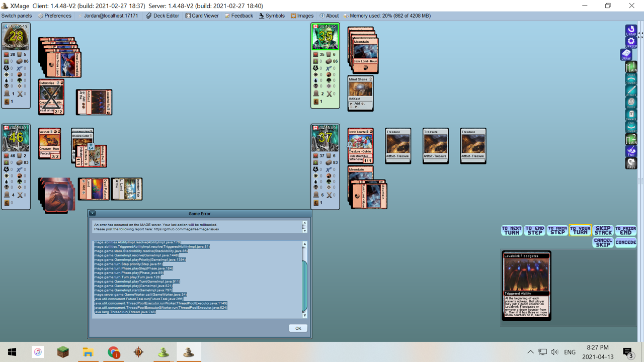Click the Attack step sword icon
This screenshot has width=644, height=362.
tap(631, 91)
